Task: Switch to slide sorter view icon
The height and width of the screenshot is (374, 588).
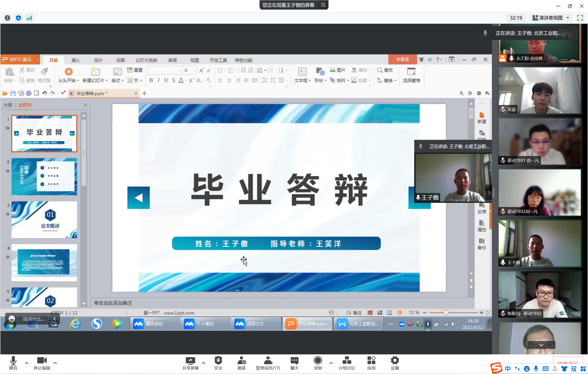Action: pyautogui.click(x=380, y=313)
